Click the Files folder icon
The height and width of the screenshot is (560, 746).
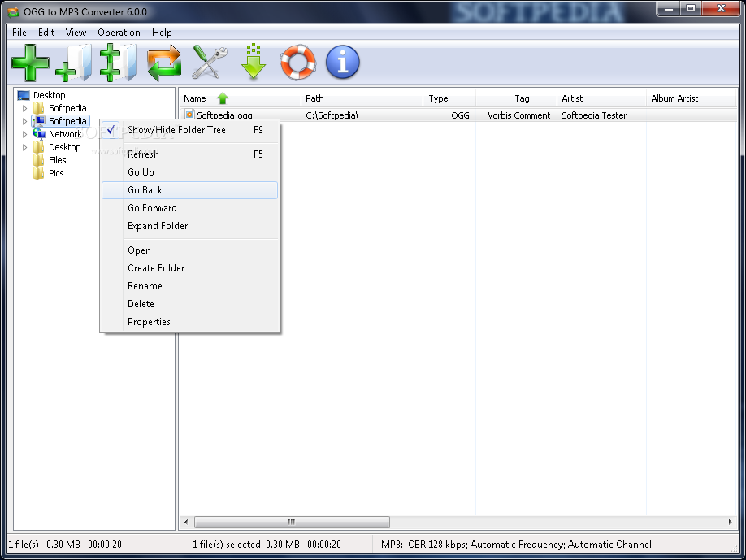pos(39,160)
